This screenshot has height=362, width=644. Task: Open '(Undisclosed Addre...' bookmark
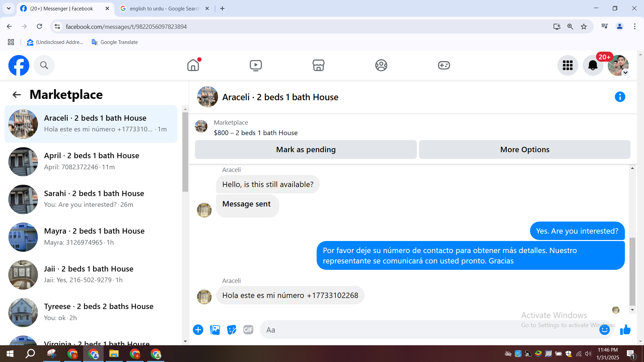pyautogui.click(x=55, y=42)
